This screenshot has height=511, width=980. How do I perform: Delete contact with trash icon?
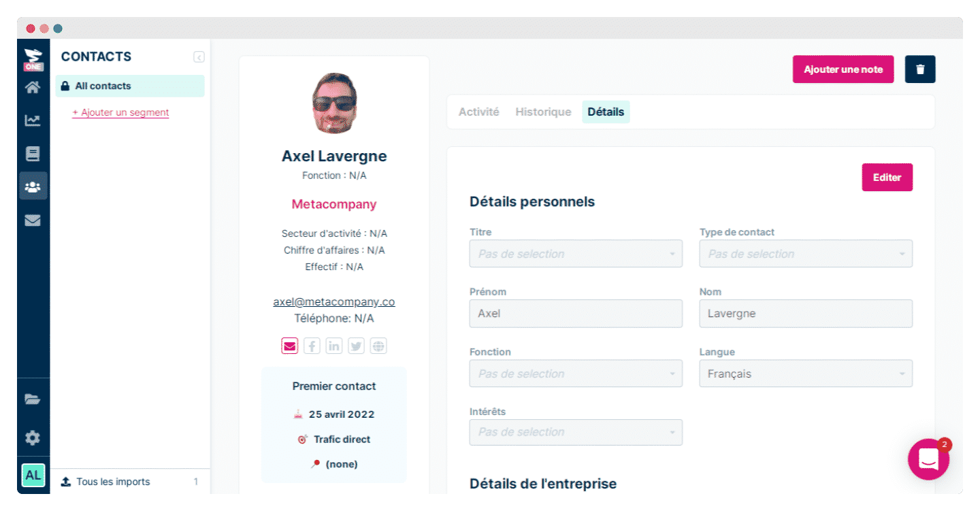point(920,69)
